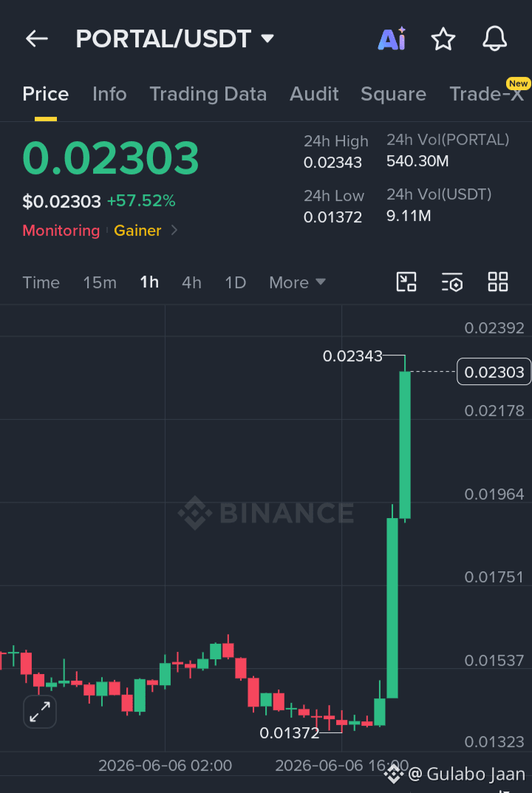This screenshot has width=532, height=793.
Task: Tap the Monitoring tag
Action: pyautogui.click(x=61, y=231)
